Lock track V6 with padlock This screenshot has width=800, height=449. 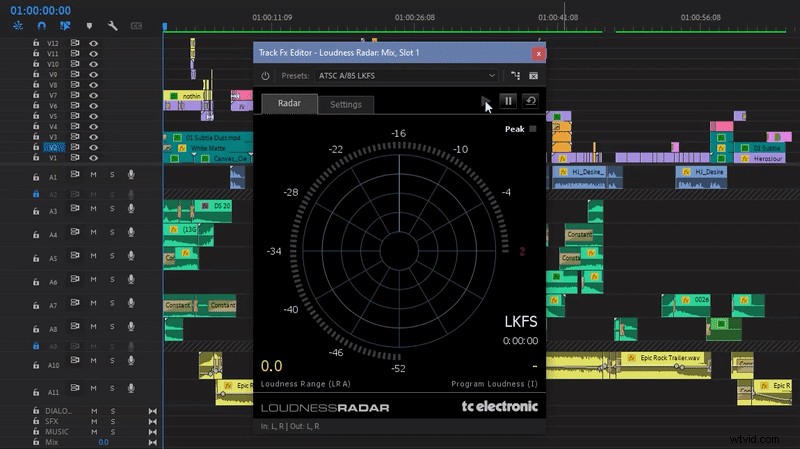click(36, 106)
